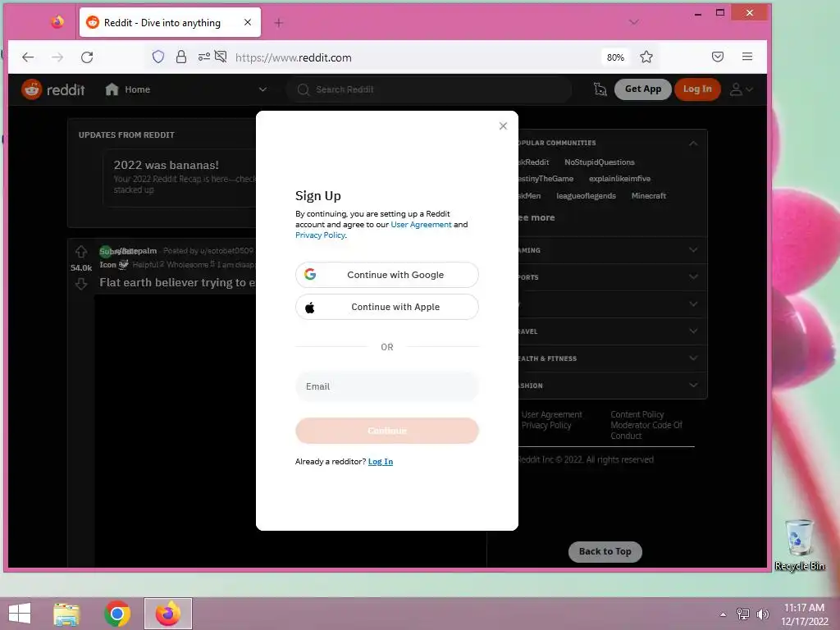Open File Explorer from taskbar
This screenshot has width=840, height=630.
[x=66, y=614]
